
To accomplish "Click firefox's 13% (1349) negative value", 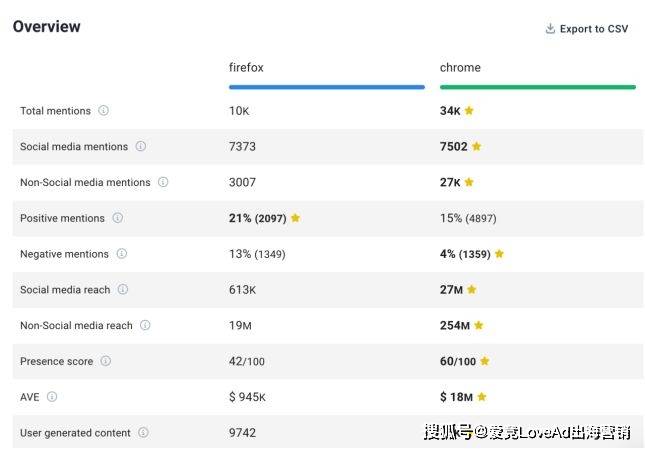I will click(x=257, y=254).
